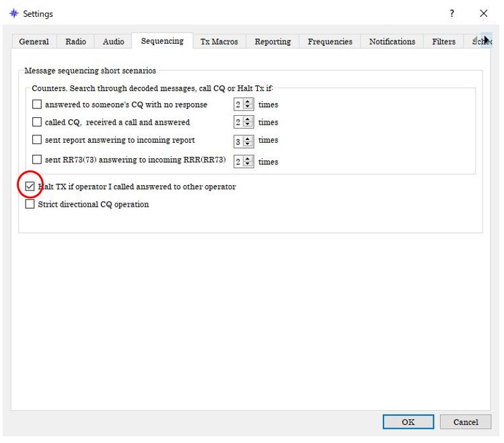Viewport: 504px width, 443px height.
Task: Go to the Frequencies tab
Action: tap(330, 42)
